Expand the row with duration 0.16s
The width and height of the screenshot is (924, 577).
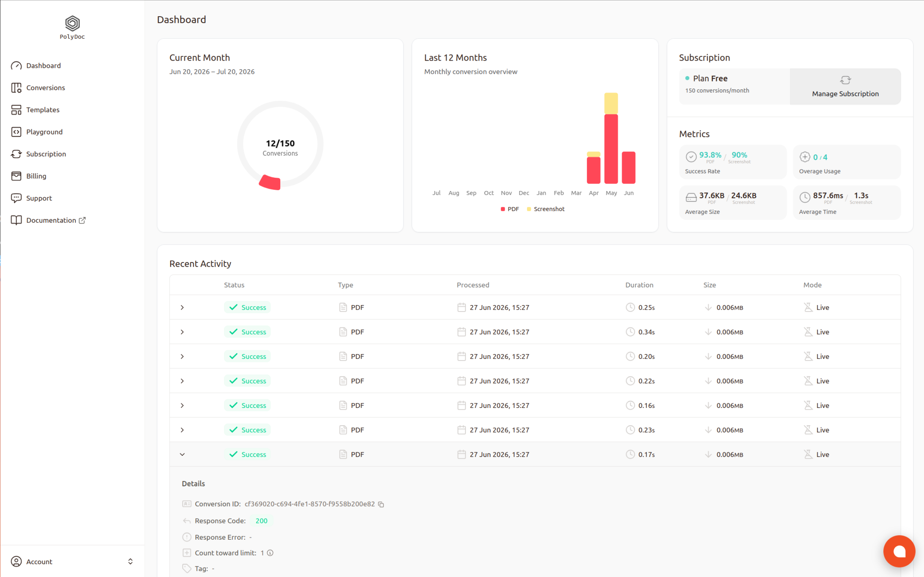click(x=182, y=405)
